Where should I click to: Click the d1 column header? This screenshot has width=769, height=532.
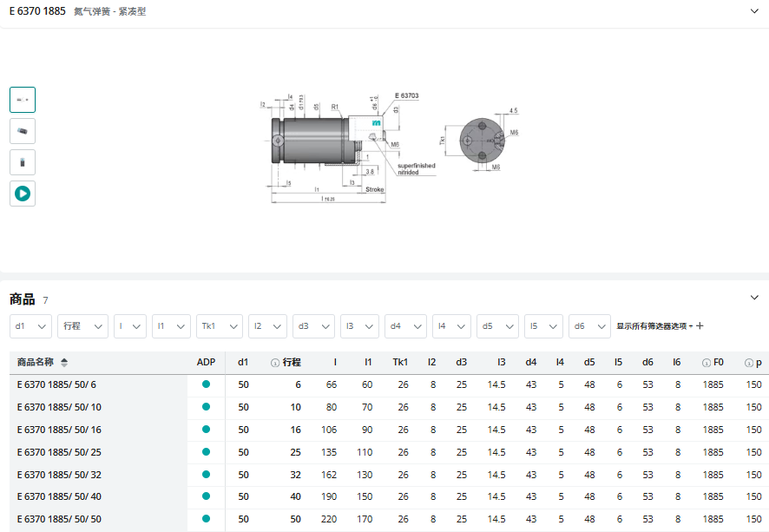click(243, 363)
